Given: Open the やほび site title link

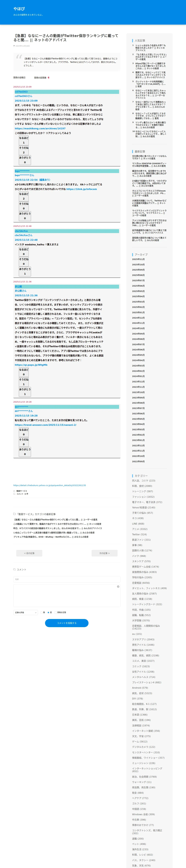Looking at the screenshot, I should coord(19,9).
